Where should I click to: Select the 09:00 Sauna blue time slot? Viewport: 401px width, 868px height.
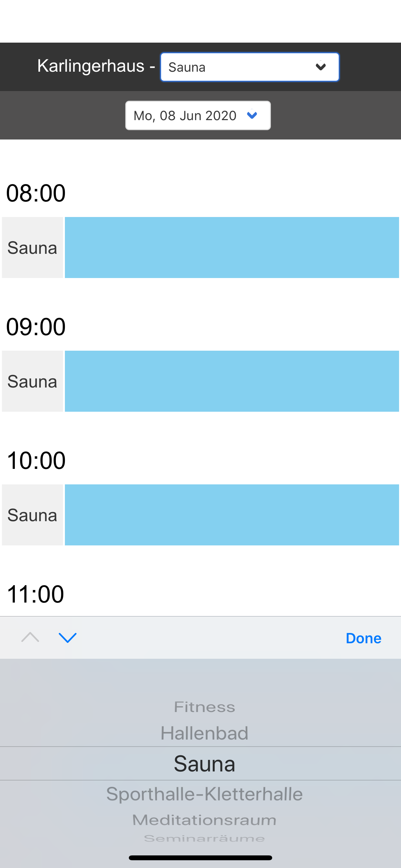[232, 381]
